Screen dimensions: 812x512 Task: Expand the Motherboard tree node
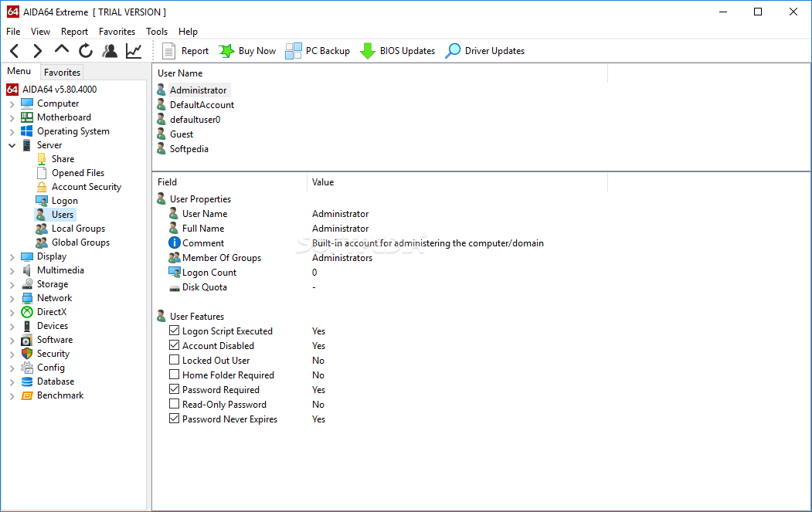pyautogui.click(x=12, y=118)
